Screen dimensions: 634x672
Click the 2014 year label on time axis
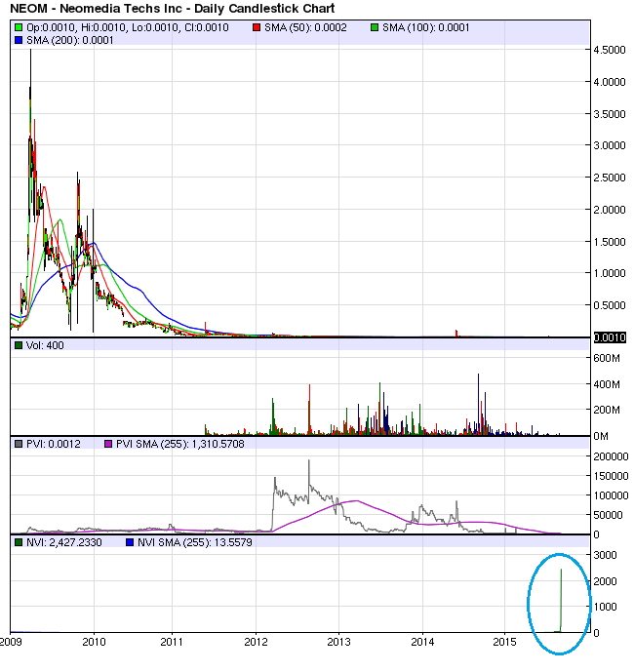pos(422,642)
